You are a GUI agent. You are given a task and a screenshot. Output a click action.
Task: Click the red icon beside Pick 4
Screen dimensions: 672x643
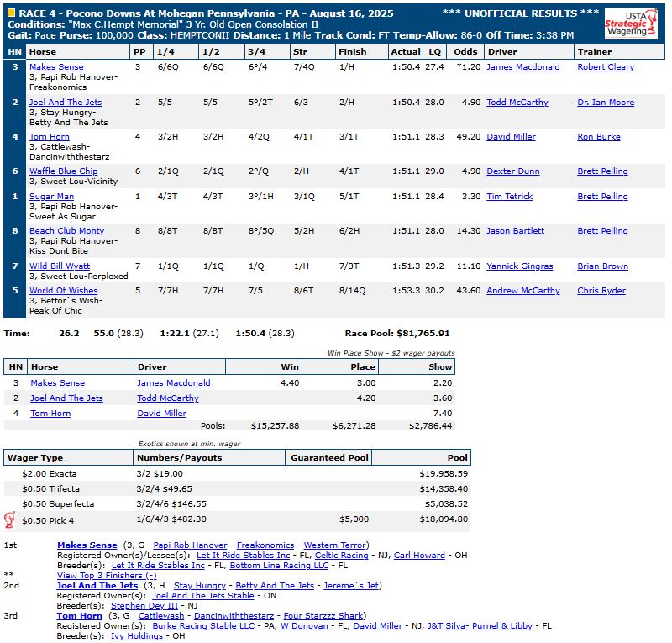tap(10, 519)
